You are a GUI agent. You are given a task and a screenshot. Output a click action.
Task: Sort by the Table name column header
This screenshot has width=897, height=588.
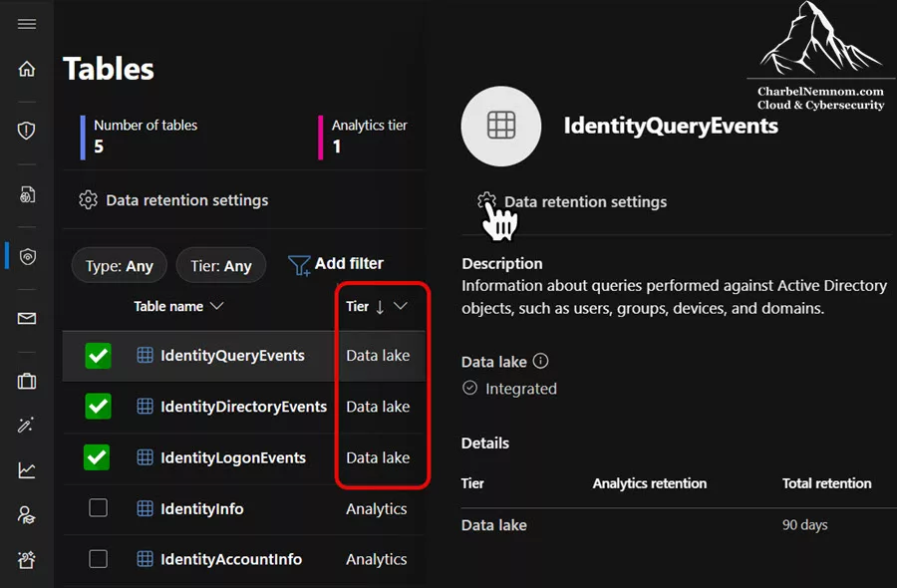point(168,307)
